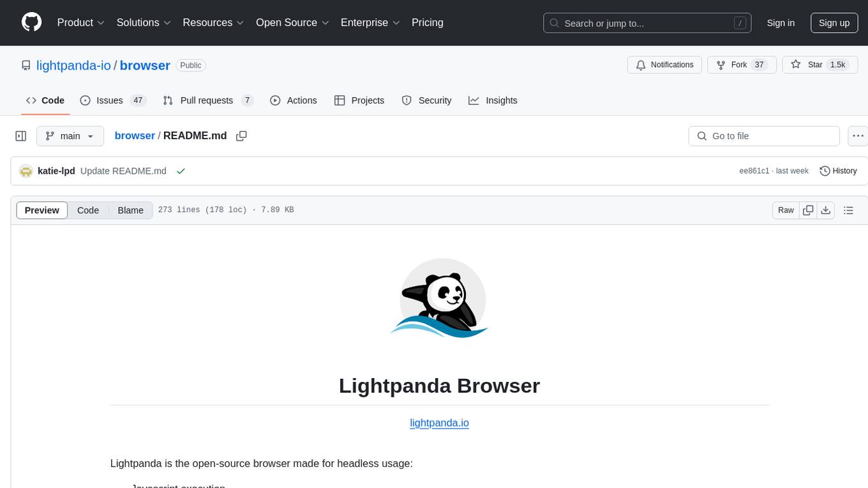Open the more file actions menu
This screenshot has height=488, width=868.
pos(858,136)
